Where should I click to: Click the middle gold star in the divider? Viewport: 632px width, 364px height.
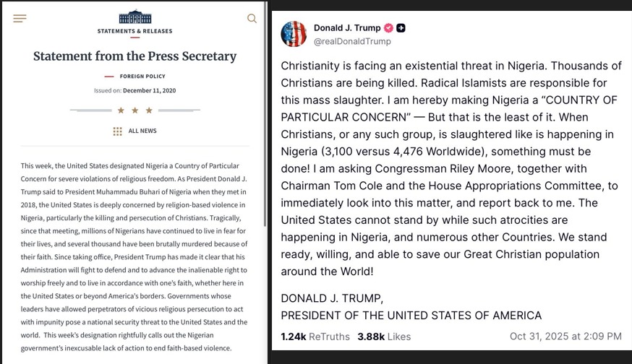point(135,110)
